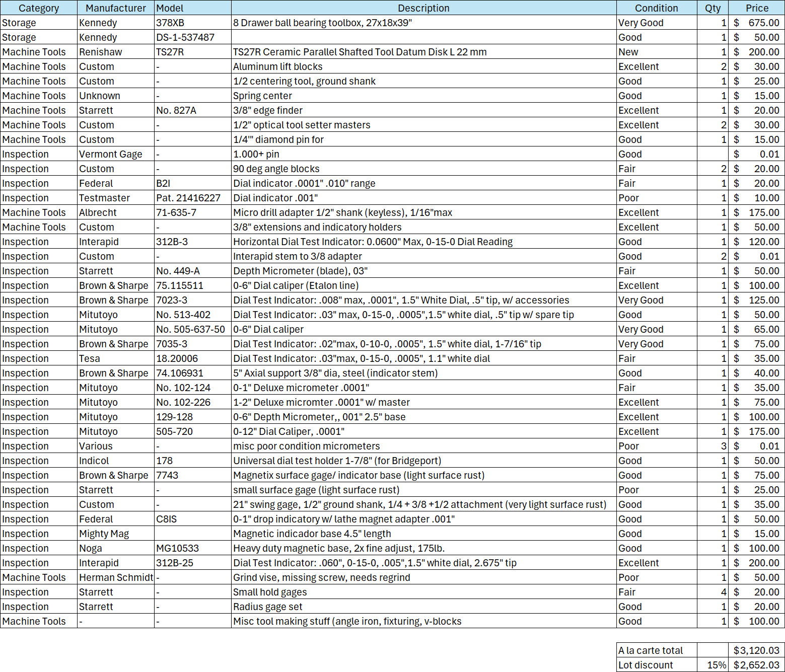Click the 'Small hold gages' description
The width and height of the screenshot is (785, 672).
point(424,592)
